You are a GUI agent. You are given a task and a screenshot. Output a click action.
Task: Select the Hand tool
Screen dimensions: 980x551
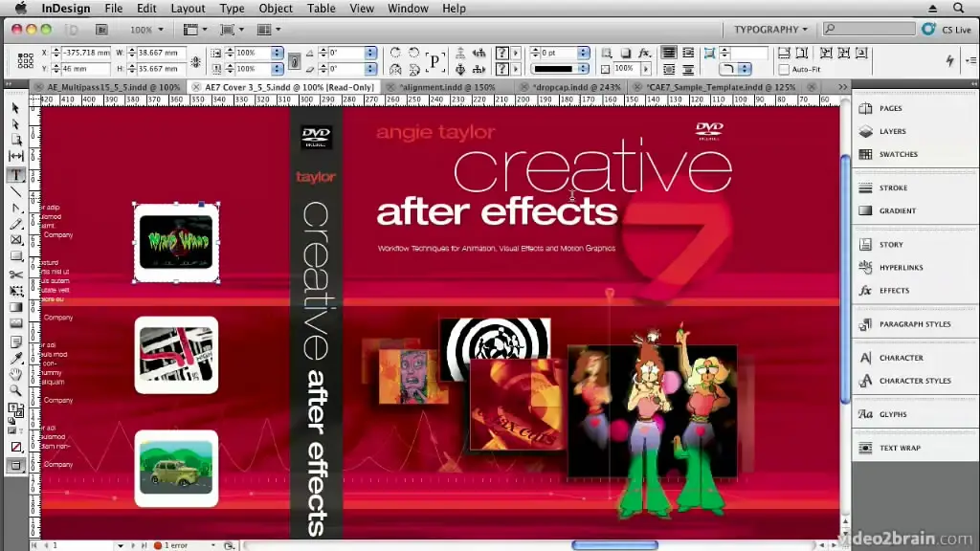[15, 374]
